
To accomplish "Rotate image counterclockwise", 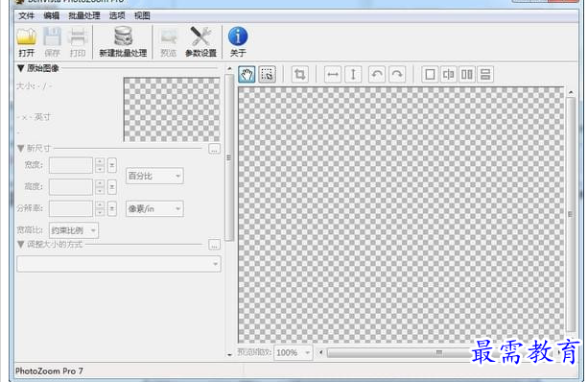I will tap(377, 74).
